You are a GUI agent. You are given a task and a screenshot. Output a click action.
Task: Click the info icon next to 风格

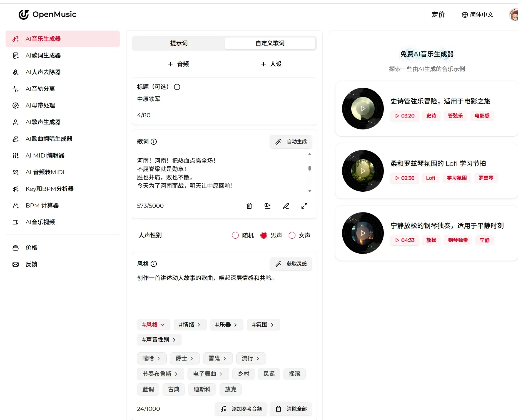coord(154,264)
